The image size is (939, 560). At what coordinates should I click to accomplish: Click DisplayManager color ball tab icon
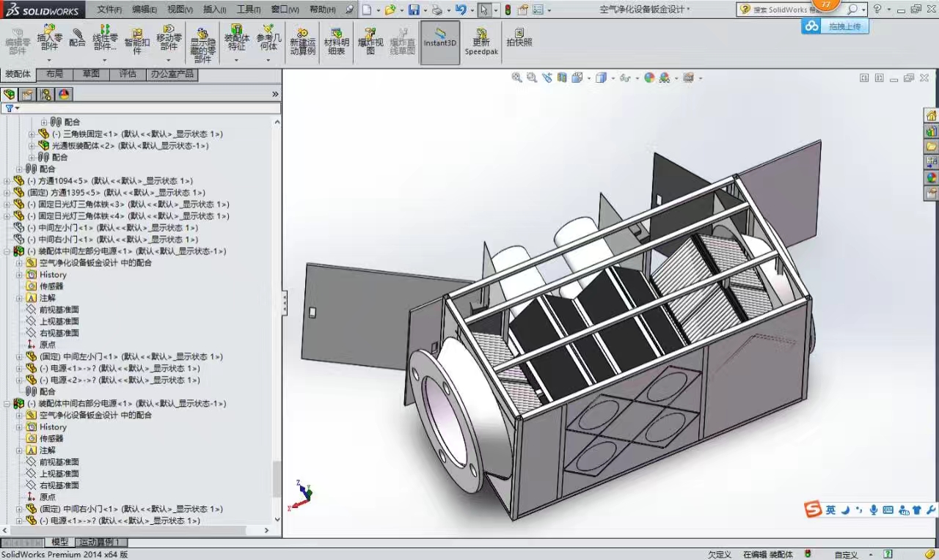(x=64, y=95)
